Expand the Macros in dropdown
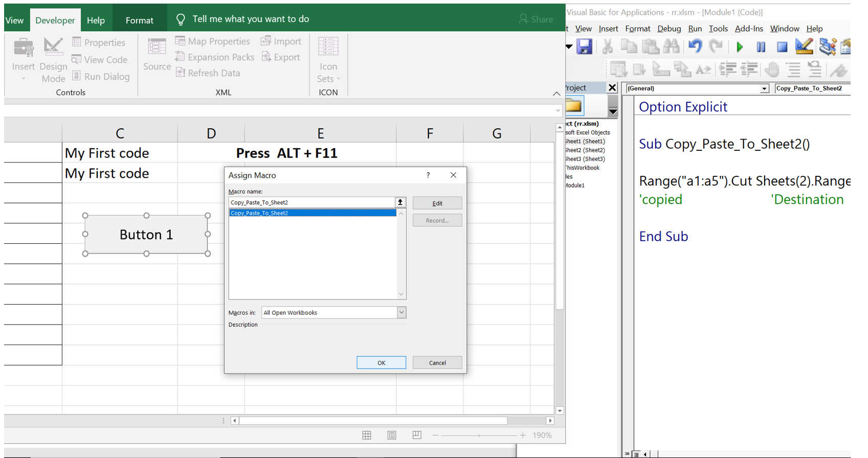The width and height of the screenshot is (868, 458). [402, 312]
